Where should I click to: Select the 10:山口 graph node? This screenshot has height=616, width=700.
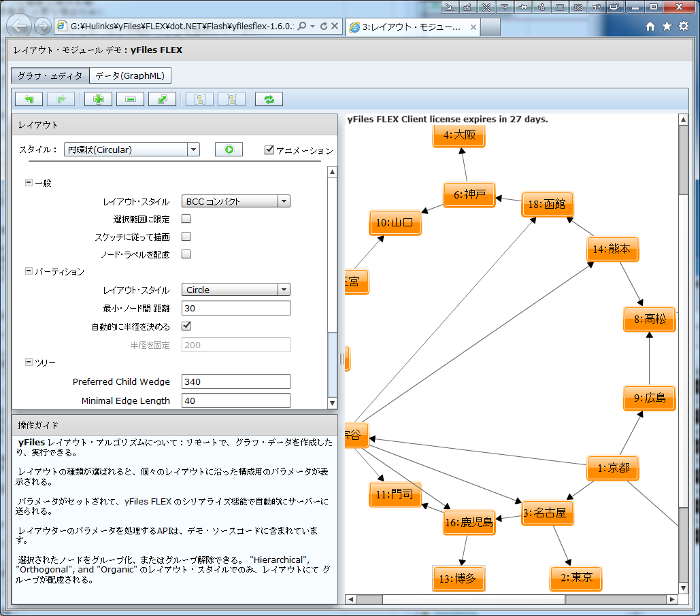tap(395, 222)
